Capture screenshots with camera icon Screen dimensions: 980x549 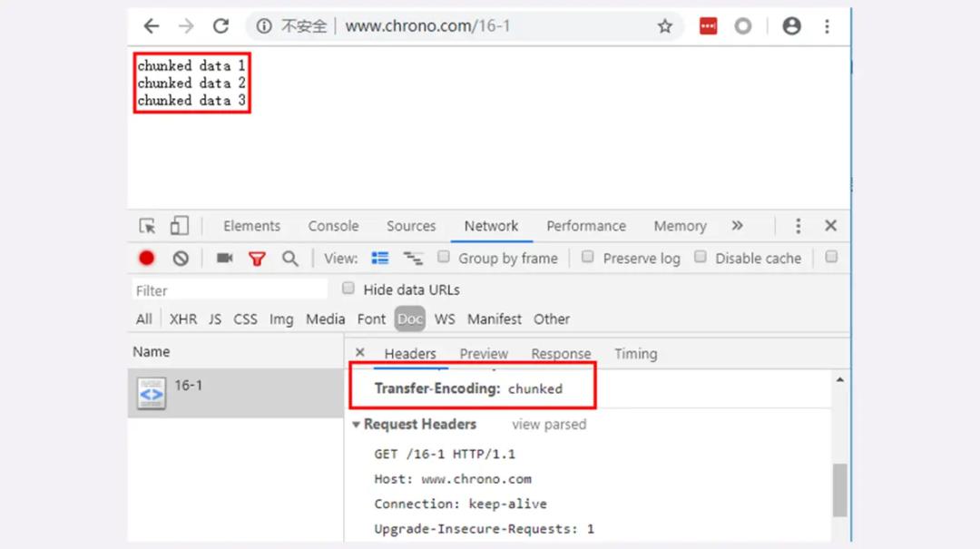(224, 258)
